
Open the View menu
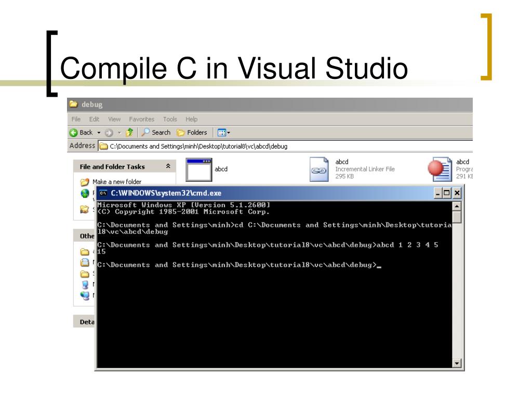[x=114, y=119]
